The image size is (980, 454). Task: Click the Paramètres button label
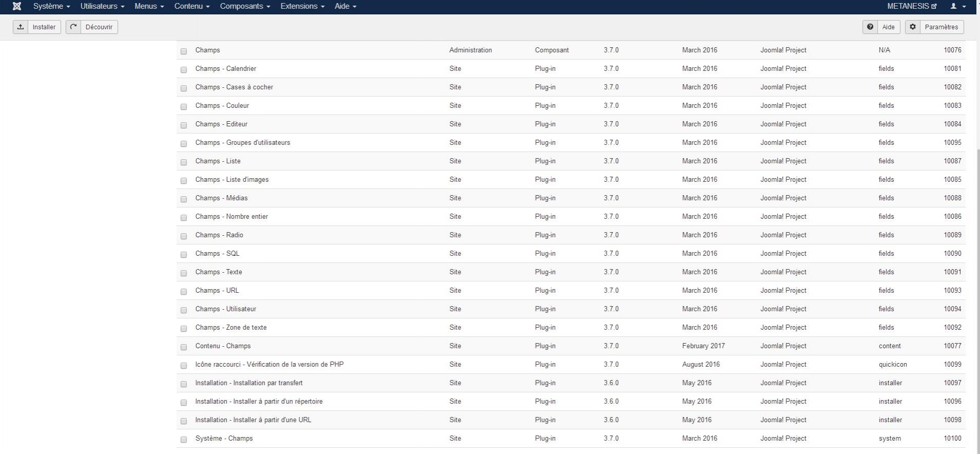point(941,27)
